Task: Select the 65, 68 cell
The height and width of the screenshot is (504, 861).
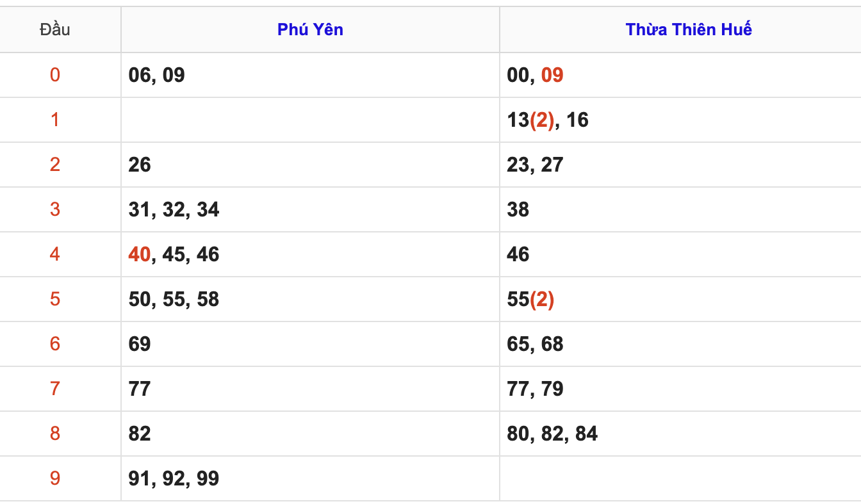Action: 680,344
